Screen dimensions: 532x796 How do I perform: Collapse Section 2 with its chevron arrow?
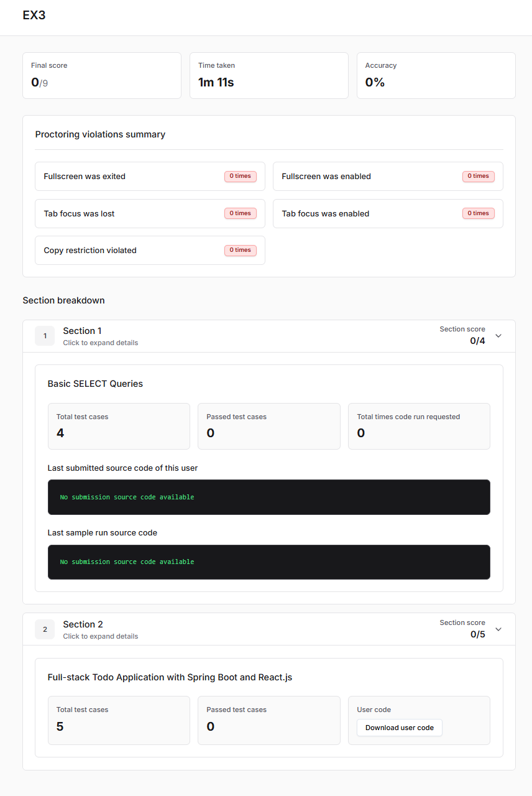coord(498,629)
